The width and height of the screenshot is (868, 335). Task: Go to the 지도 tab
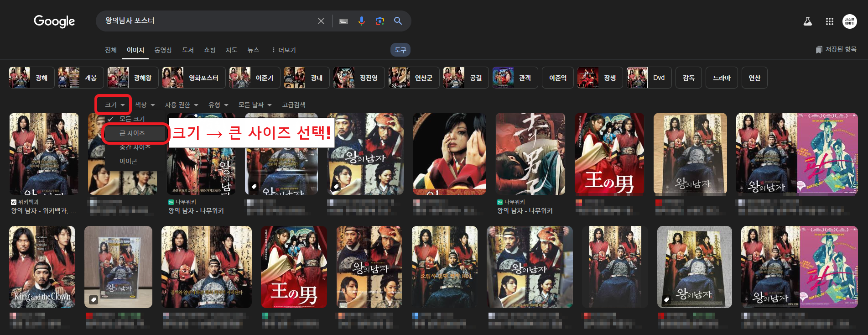tap(232, 50)
